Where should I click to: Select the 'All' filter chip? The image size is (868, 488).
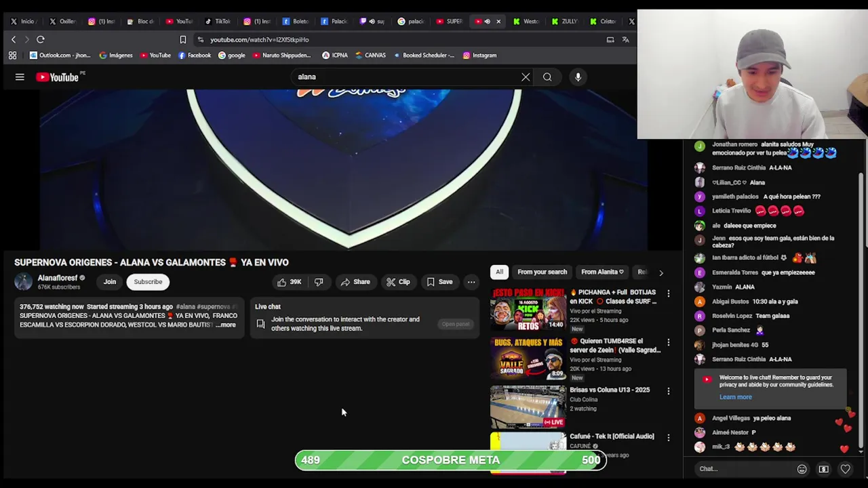click(499, 272)
